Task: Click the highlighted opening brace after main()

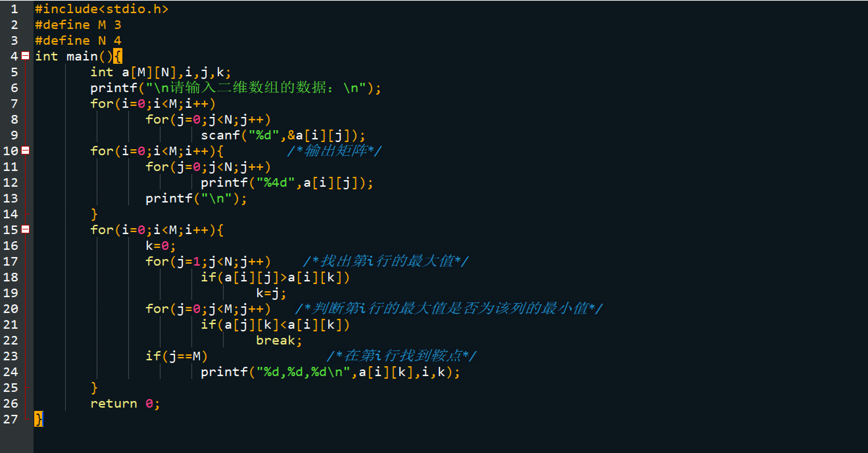Action: pyautogui.click(x=118, y=56)
